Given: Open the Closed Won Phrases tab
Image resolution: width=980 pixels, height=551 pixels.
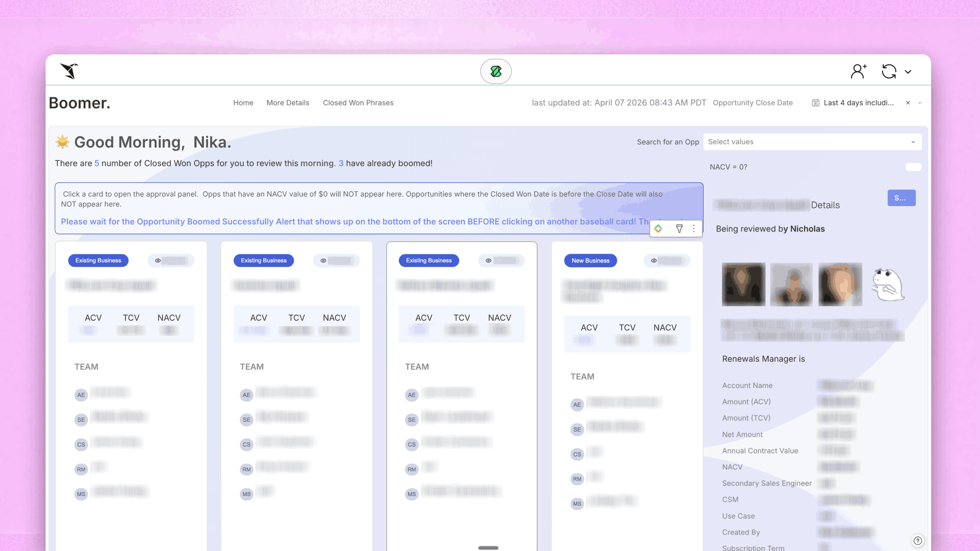Looking at the screenshot, I should pos(358,103).
